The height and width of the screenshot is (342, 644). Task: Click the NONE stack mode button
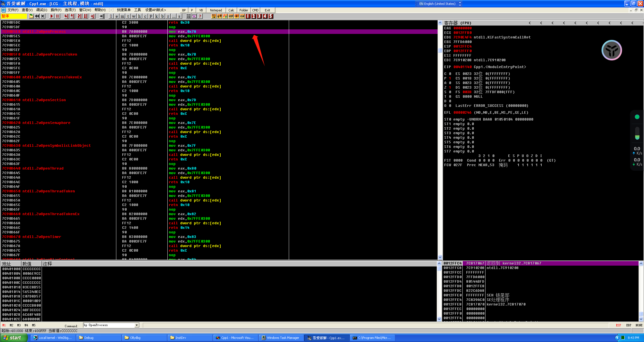point(639,325)
